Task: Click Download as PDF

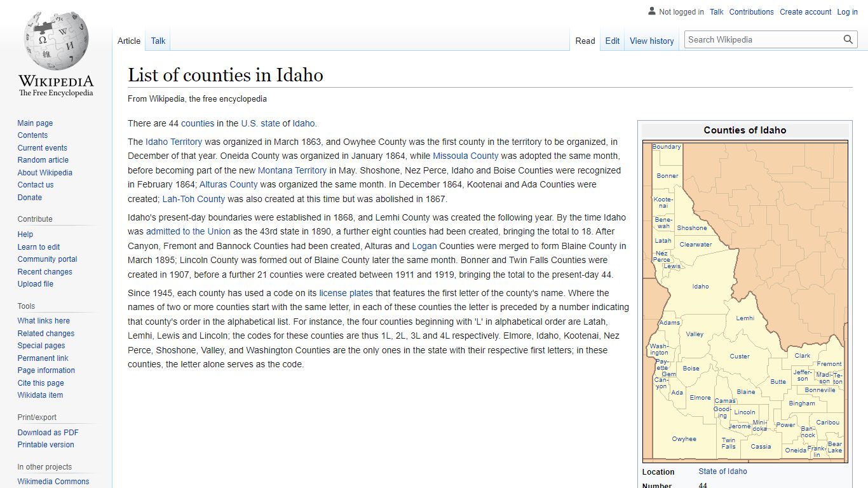Action: click(48, 433)
